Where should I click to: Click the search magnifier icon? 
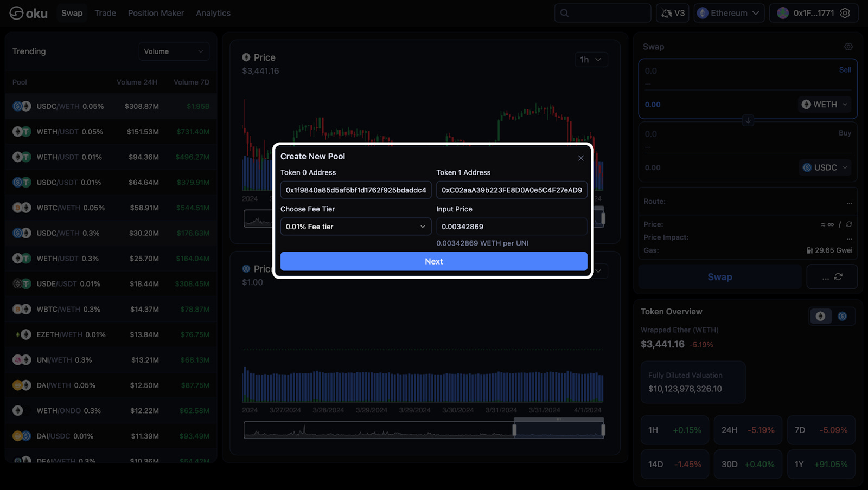[565, 12]
